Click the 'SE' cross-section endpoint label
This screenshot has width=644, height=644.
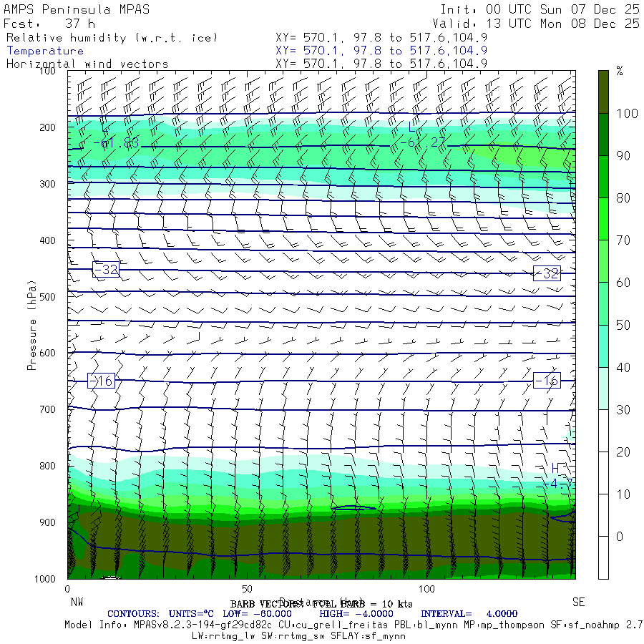(579, 602)
